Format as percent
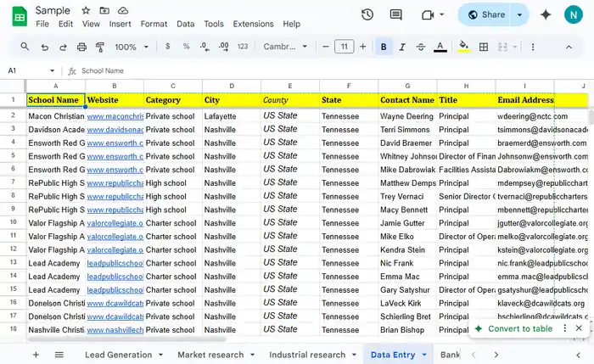Viewport: 594px width, 364px height. (186, 47)
